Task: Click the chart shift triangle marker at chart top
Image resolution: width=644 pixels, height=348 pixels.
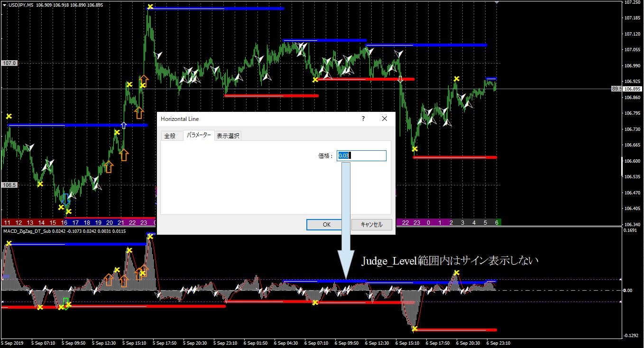Action: (497, 2)
